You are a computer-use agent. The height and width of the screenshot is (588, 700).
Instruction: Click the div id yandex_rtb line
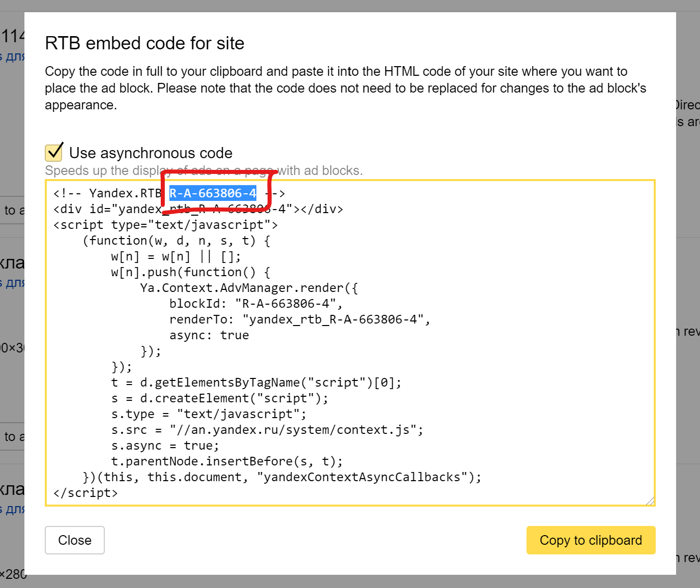tap(198, 209)
